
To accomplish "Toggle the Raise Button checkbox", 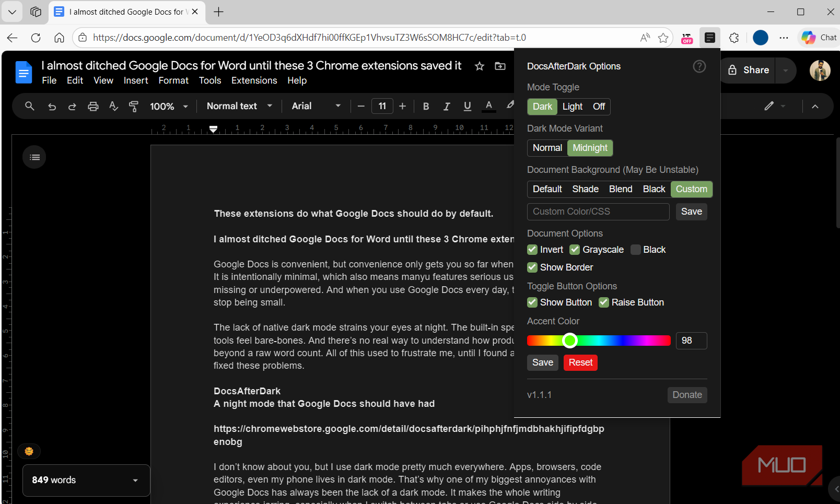I will pyautogui.click(x=604, y=302).
